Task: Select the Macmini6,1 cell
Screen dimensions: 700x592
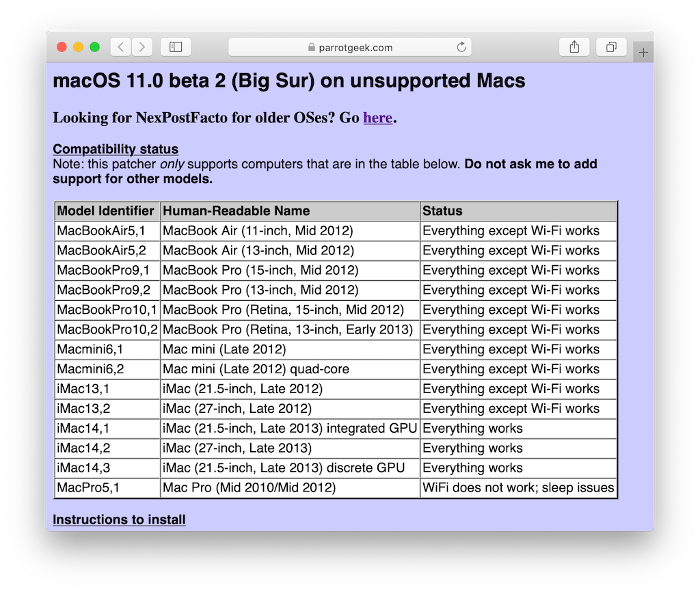Action: (107, 349)
